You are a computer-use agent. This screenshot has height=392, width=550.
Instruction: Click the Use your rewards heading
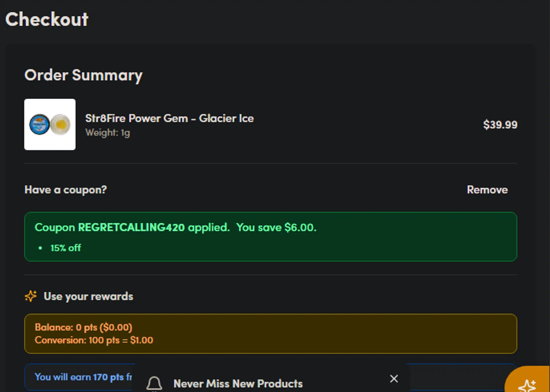88,296
